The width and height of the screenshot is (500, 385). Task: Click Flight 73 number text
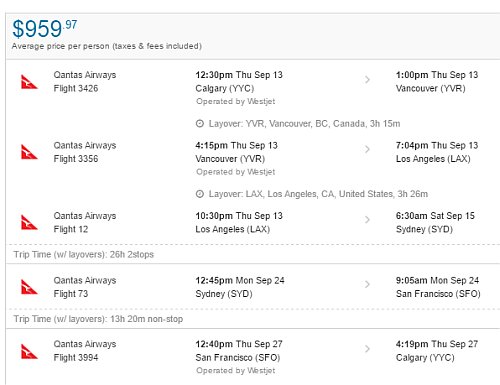coord(71,294)
